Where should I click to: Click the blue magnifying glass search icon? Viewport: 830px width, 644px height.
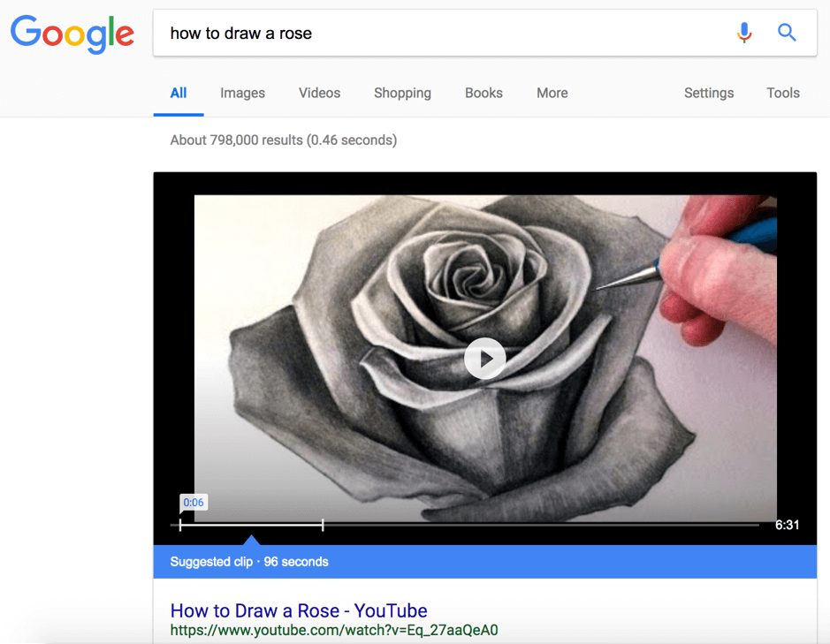pyautogui.click(x=787, y=34)
